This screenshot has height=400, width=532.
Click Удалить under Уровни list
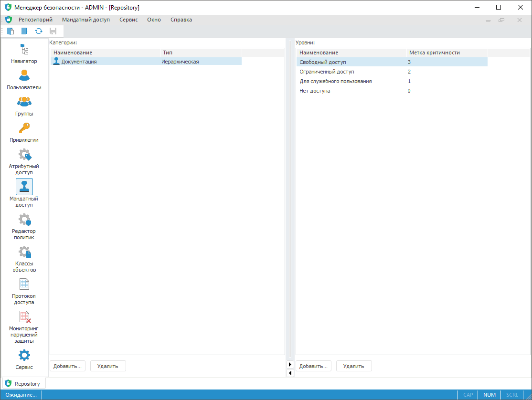pyautogui.click(x=354, y=366)
